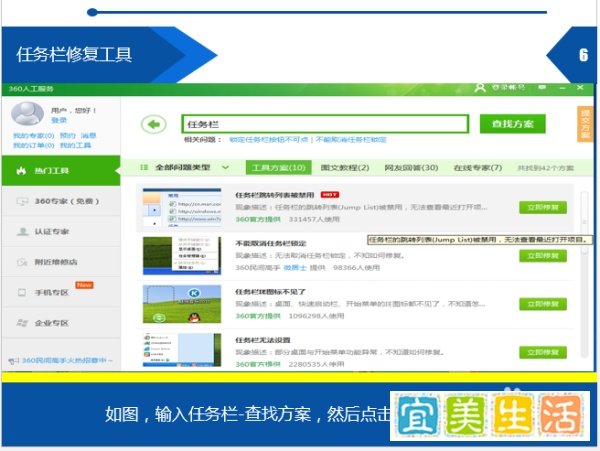Click the list icon before 全部问题类型
The image size is (600, 451).
coord(144,168)
